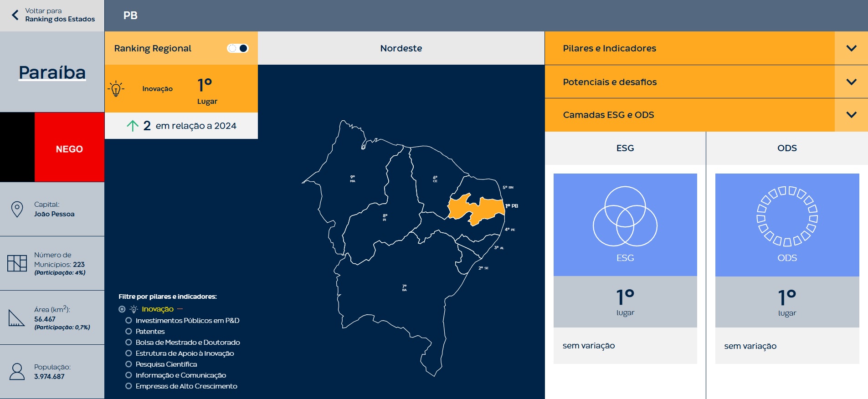
Task: Select the Patentes radio filter
Action: (128, 332)
